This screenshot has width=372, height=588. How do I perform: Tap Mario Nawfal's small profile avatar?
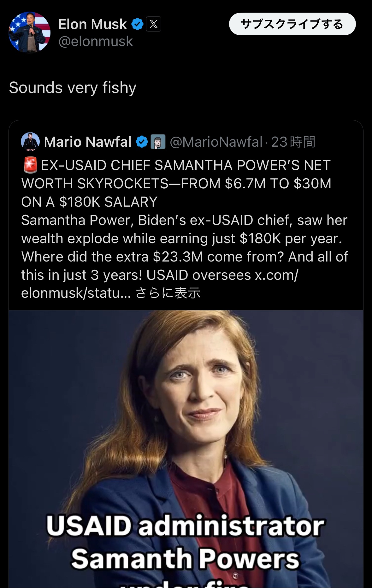tap(30, 142)
